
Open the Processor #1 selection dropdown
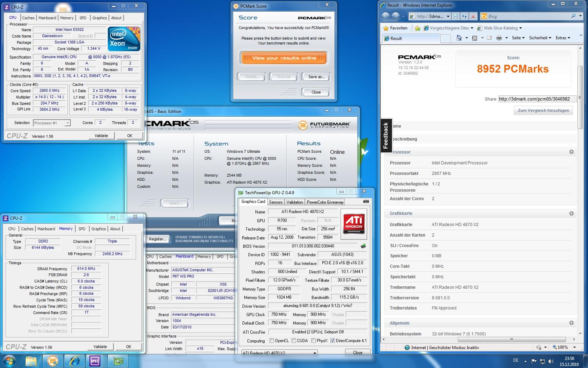point(68,123)
